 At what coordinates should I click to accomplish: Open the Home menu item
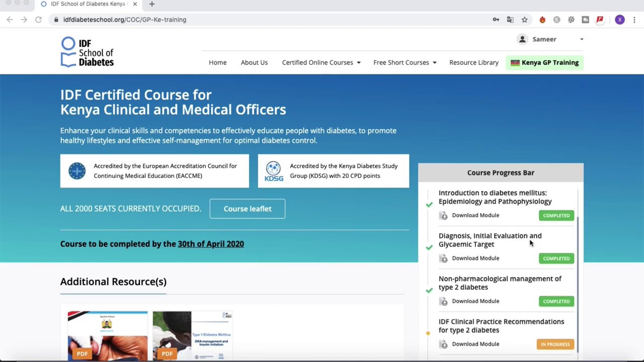tap(218, 62)
